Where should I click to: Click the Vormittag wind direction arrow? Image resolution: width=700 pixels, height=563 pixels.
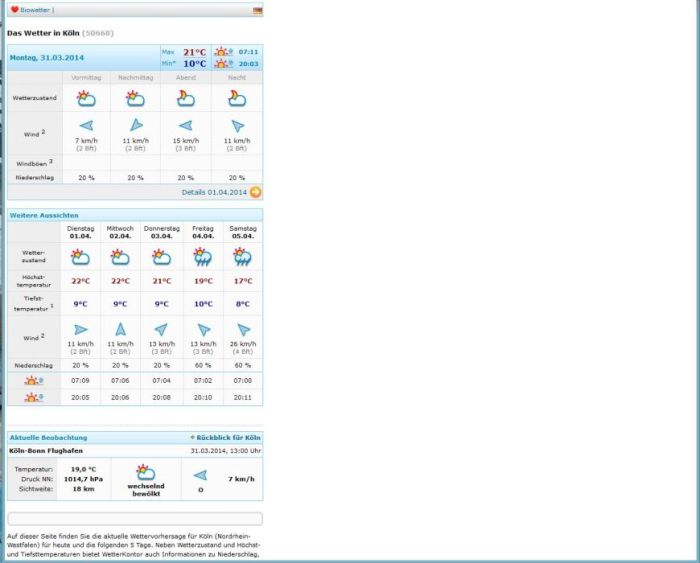(86, 125)
